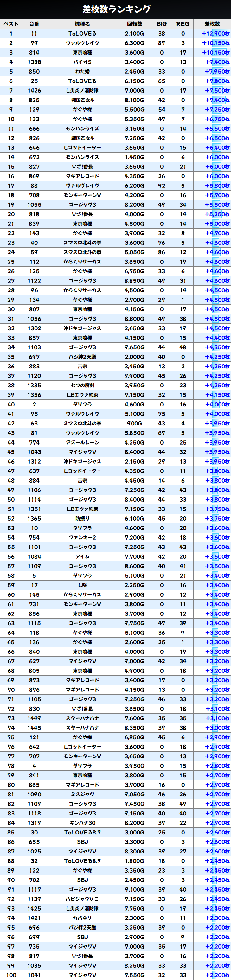Click the 1,450G rotation value
Viewport: 231px width, 980px height.
[x=134, y=157]
